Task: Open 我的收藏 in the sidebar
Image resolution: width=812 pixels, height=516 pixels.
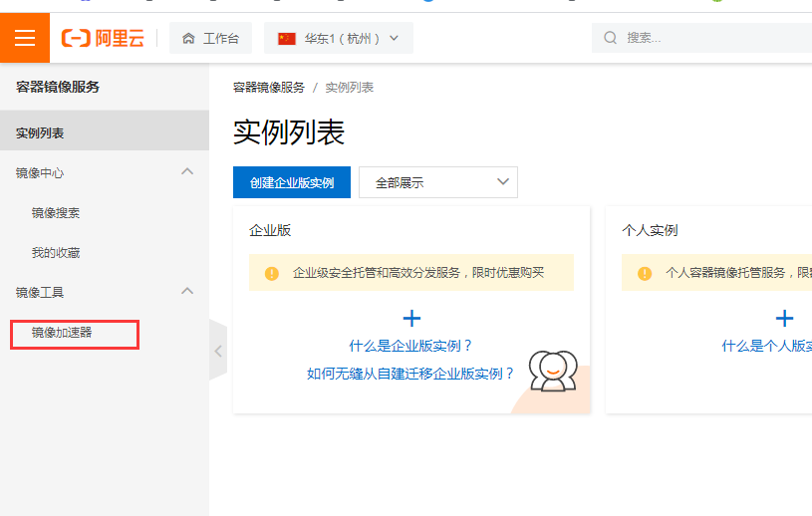Action: (56, 253)
